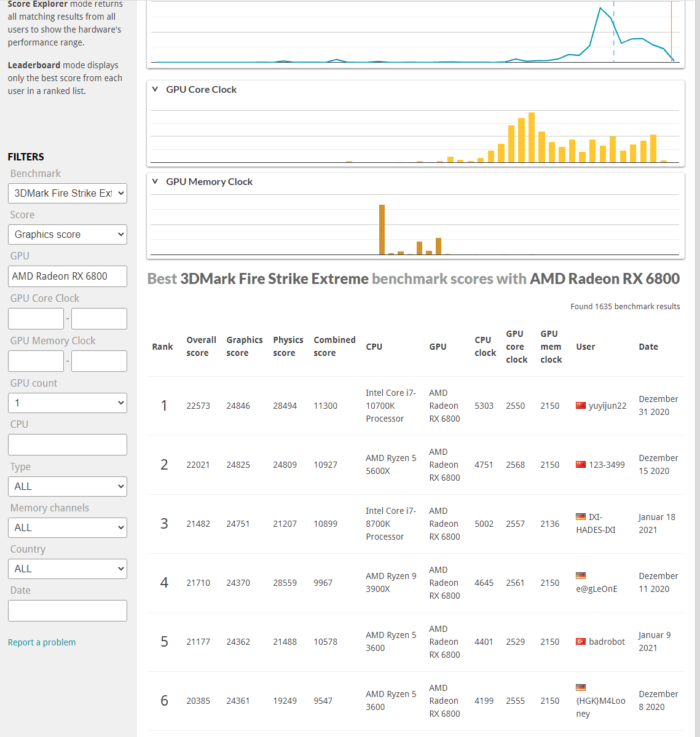This screenshot has height=737, width=700.
Task: Open user 123-3499's result
Action: coord(607,465)
